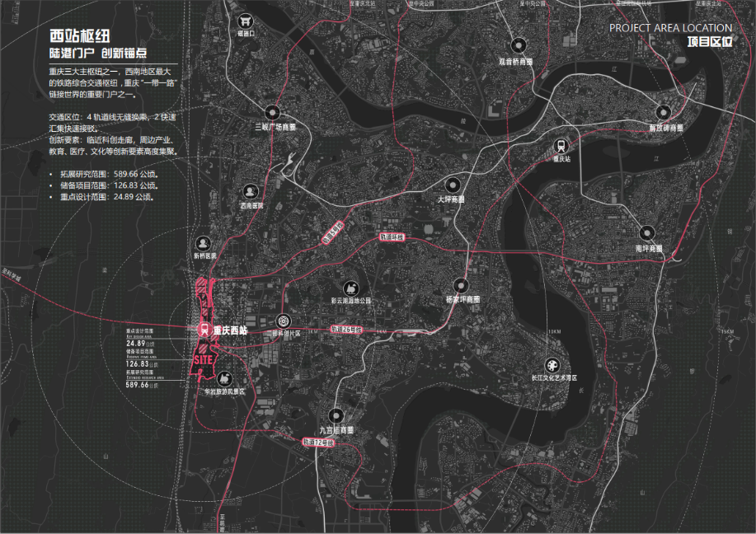Click the 彩云湖湿地公园 bird icon

coord(351,288)
